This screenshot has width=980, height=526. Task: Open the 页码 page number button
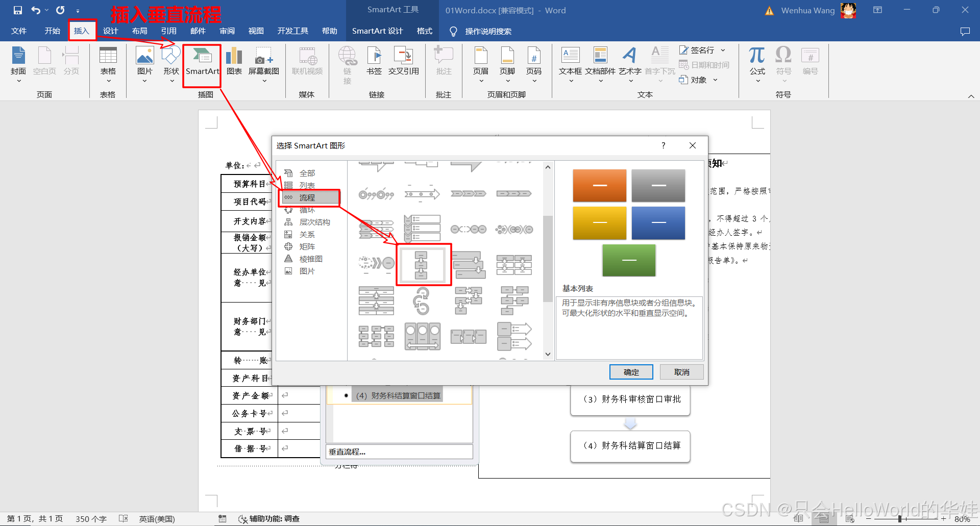(534, 65)
